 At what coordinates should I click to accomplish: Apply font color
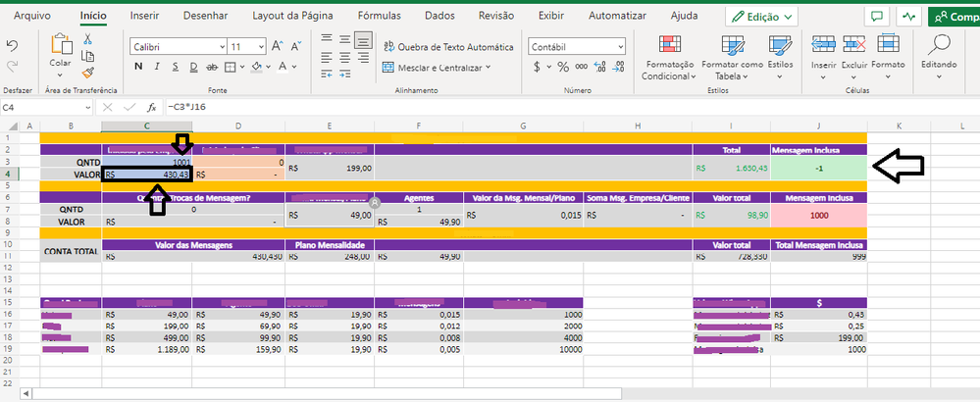[283, 66]
